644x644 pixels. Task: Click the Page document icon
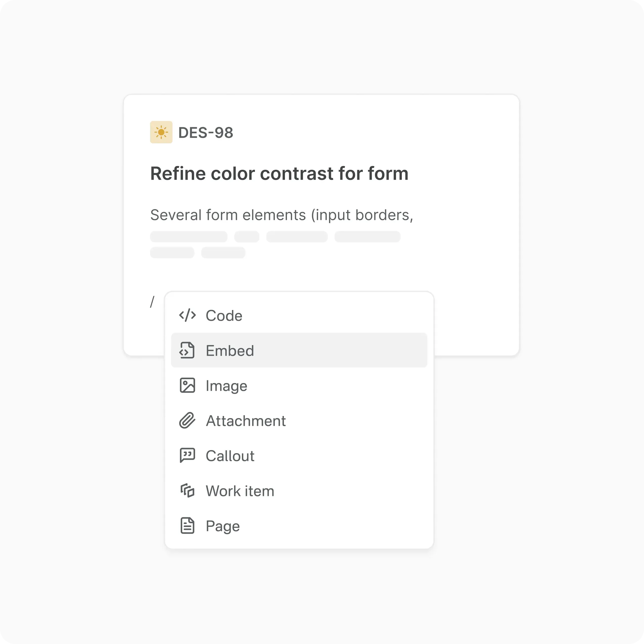[x=187, y=526]
